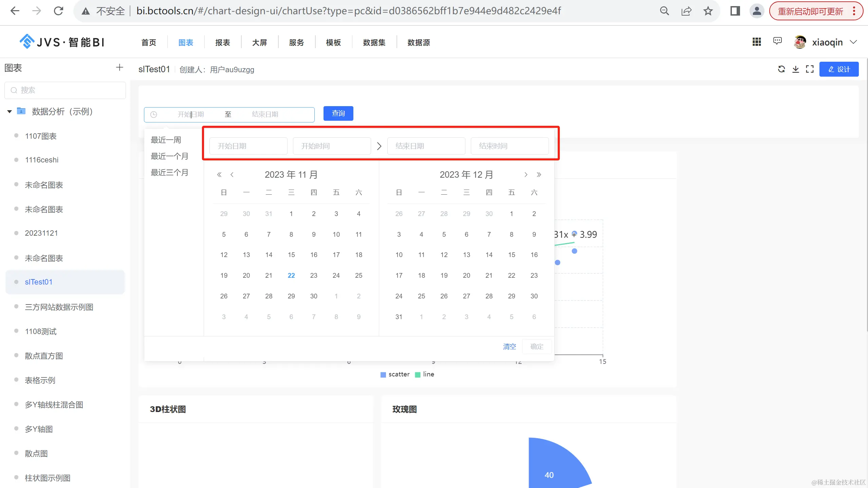Click the refresh chart icon
868x488 pixels.
(x=781, y=69)
